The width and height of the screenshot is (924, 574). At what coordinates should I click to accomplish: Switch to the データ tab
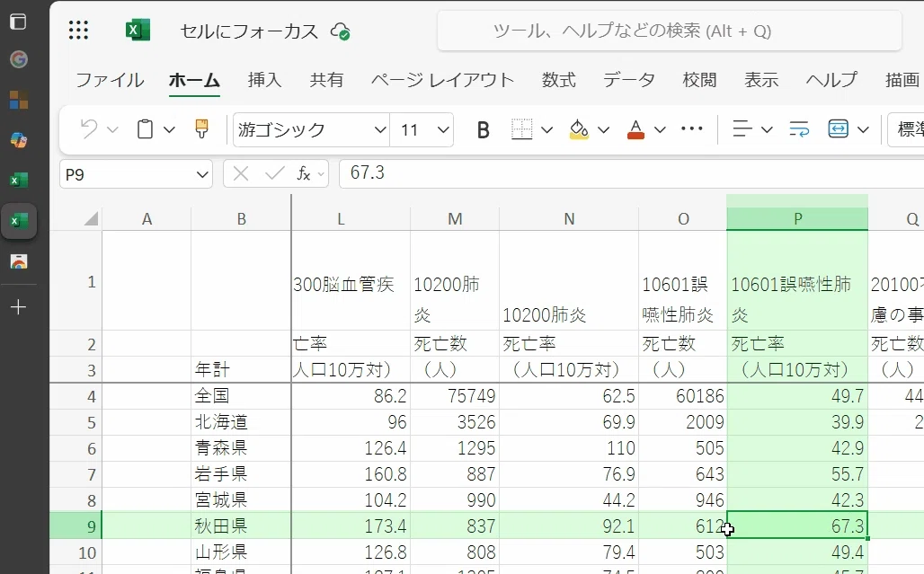tap(629, 79)
